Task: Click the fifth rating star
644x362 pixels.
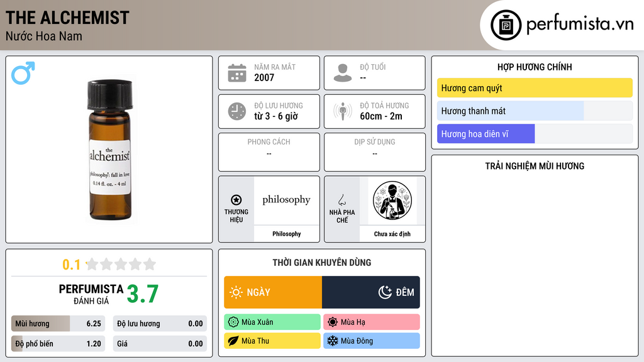Action: (150, 264)
